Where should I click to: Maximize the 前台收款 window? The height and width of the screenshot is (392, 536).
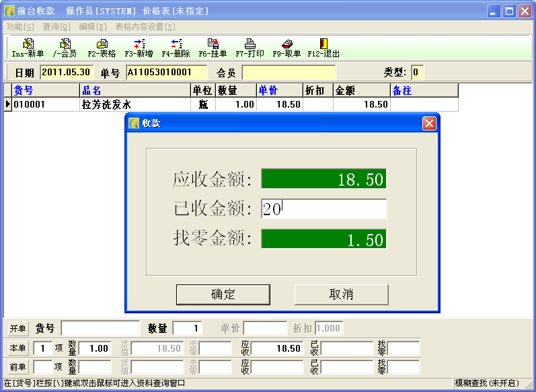click(509, 11)
